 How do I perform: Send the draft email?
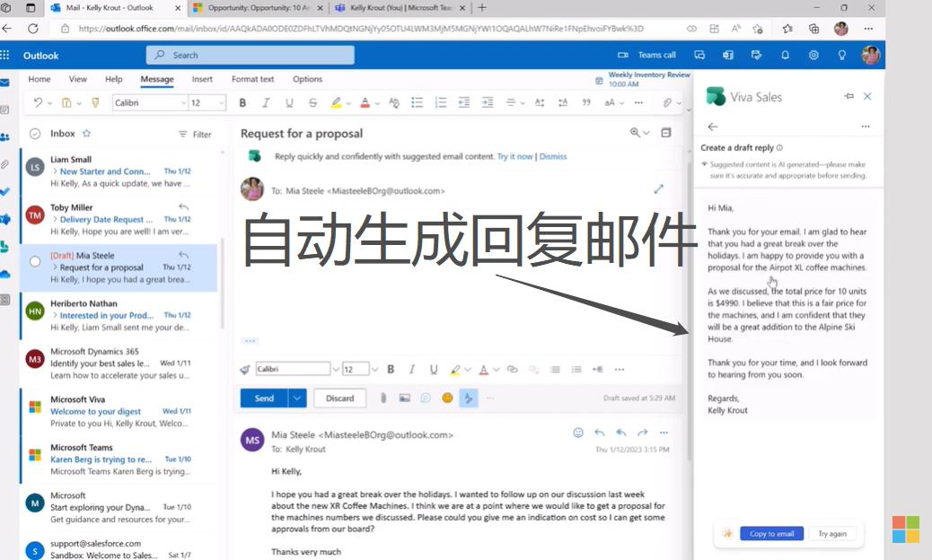click(x=264, y=398)
